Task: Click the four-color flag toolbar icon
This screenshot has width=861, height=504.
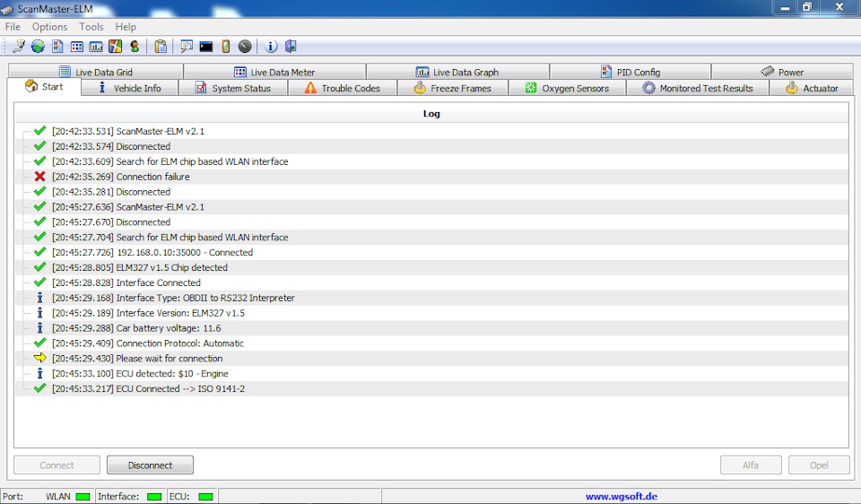Action: 116,47
